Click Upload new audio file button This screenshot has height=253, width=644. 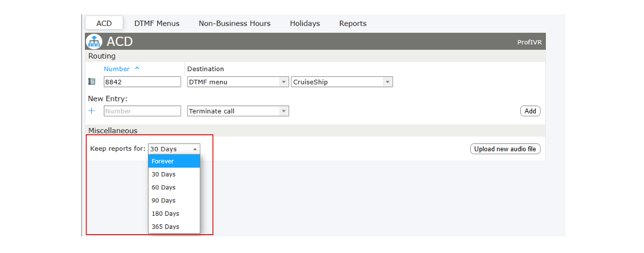(x=505, y=149)
